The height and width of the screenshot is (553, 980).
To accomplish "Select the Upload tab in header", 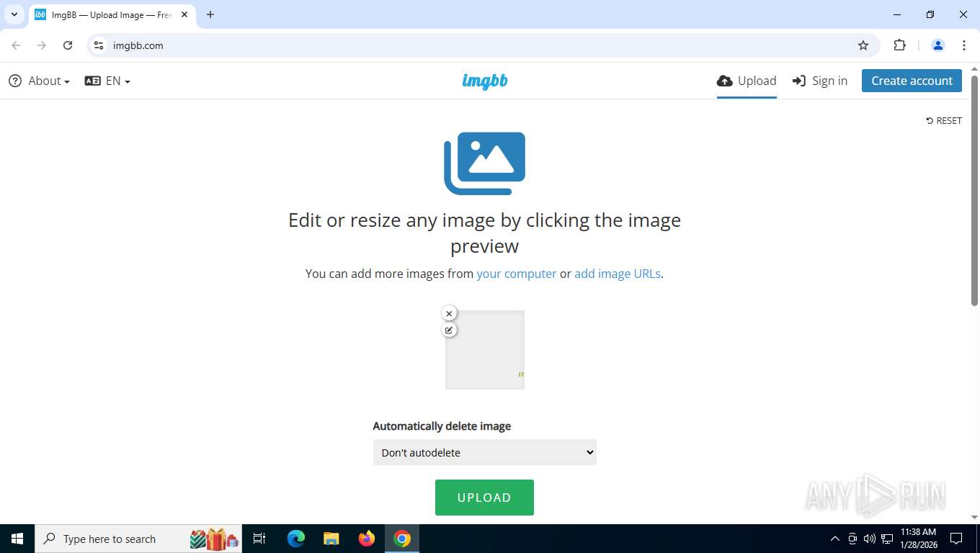I will (x=747, y=81).
